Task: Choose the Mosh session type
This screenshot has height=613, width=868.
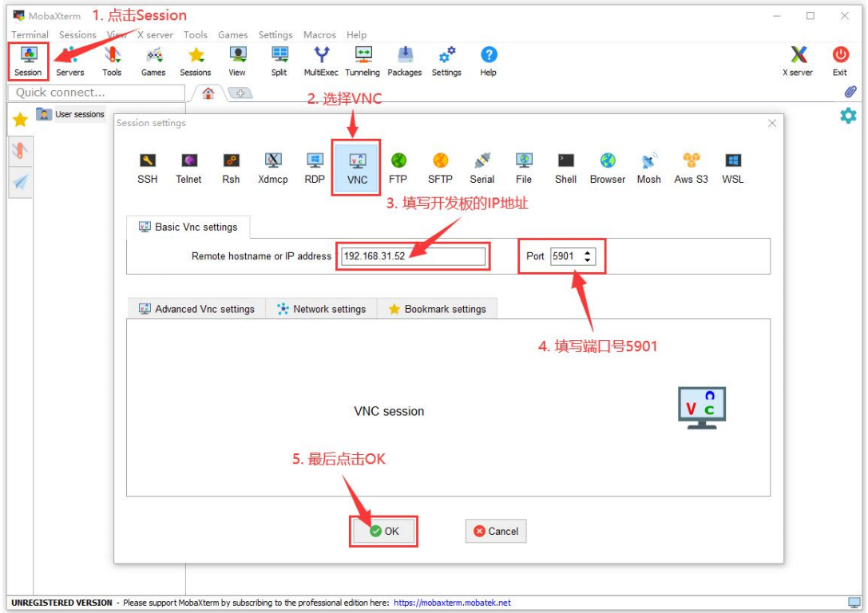Action: [x=648, y=168]
